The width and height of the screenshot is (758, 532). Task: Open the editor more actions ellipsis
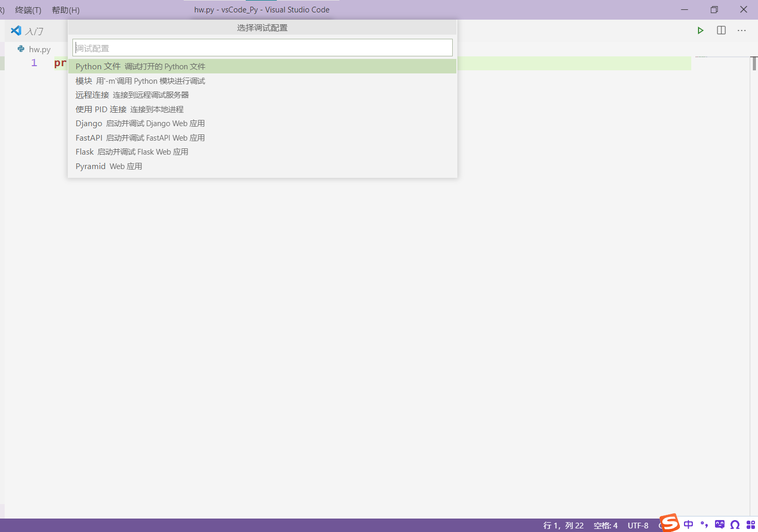tap(741, 31)
